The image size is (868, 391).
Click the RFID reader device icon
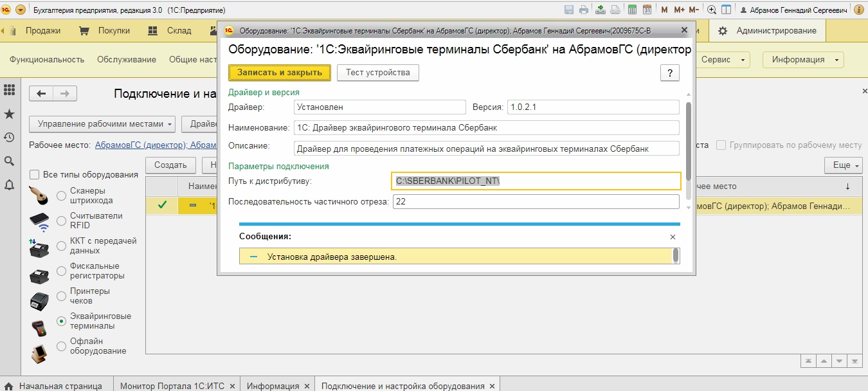(x=39, y=221)
